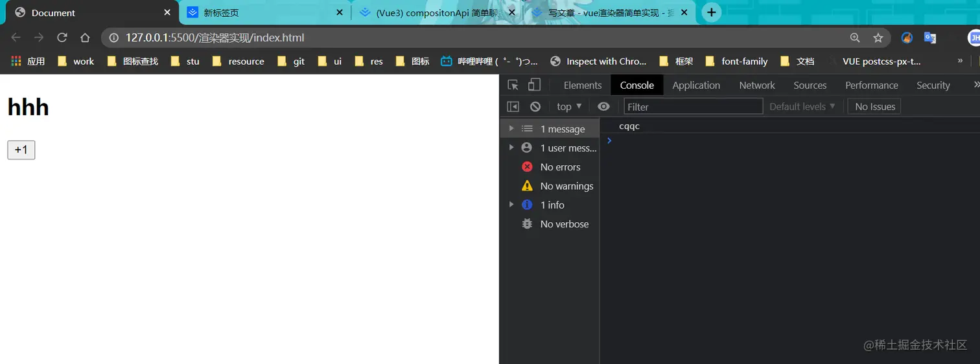
Task: Click the address bar URL
Action: [215, 38]
